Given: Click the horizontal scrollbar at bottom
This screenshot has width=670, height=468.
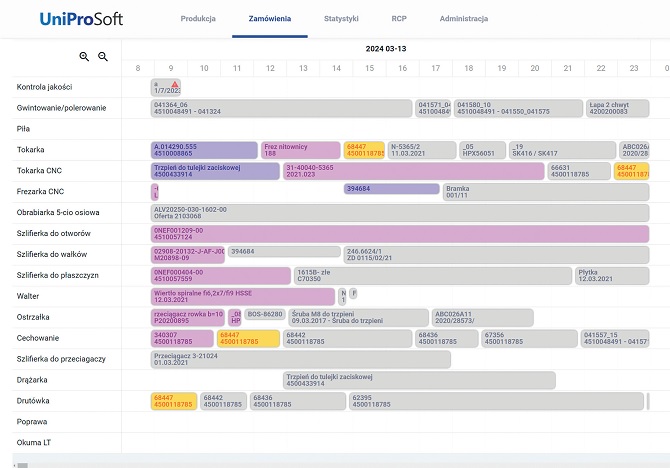Looking at the screenshot, I should point(300,464).
